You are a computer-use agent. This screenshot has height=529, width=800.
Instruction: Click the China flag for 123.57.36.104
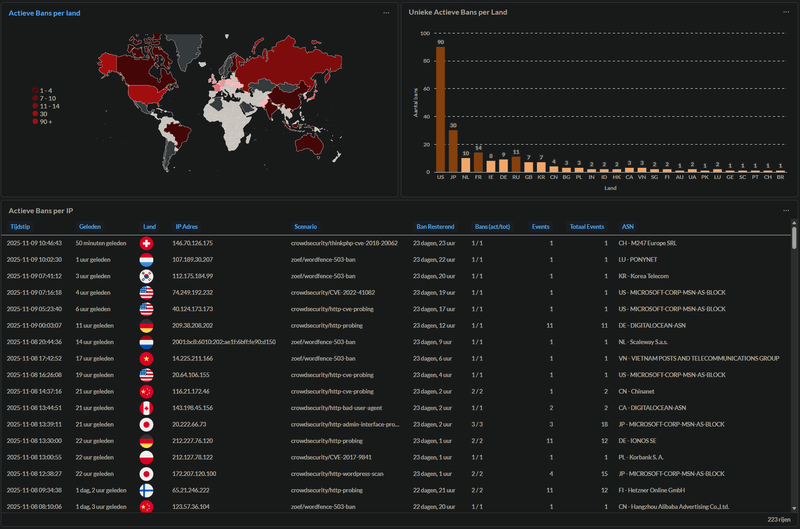pos(146,507)
